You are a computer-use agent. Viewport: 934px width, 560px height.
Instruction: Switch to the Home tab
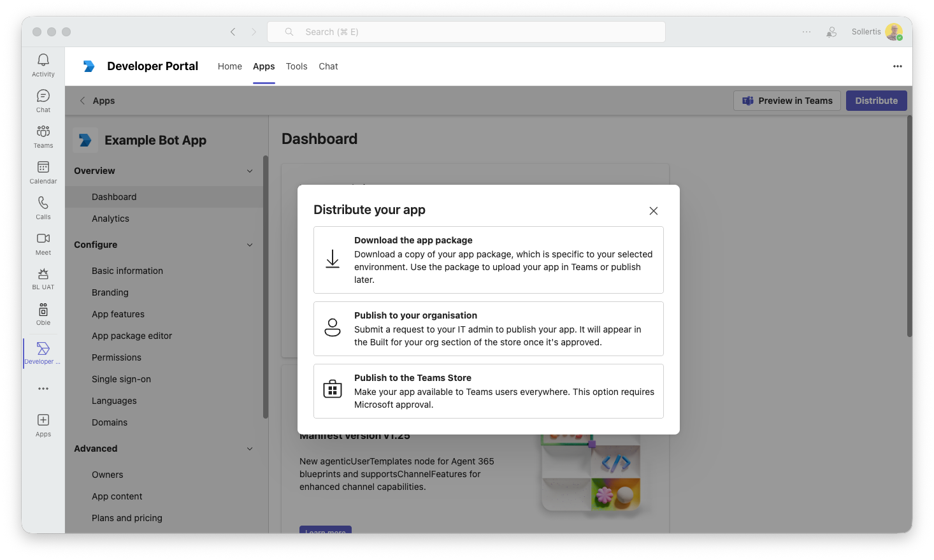[x=230, y=66]
